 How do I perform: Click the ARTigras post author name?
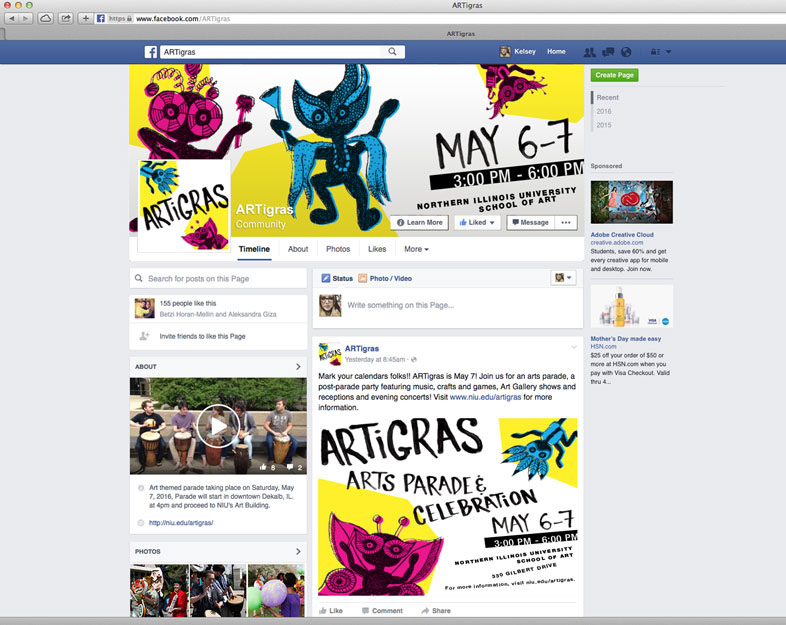pos(361,348)
